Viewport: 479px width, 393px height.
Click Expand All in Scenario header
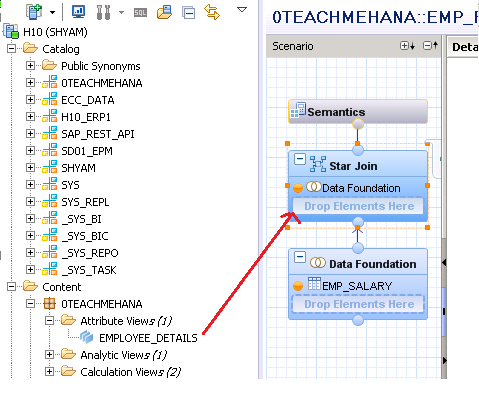(407, 46)
